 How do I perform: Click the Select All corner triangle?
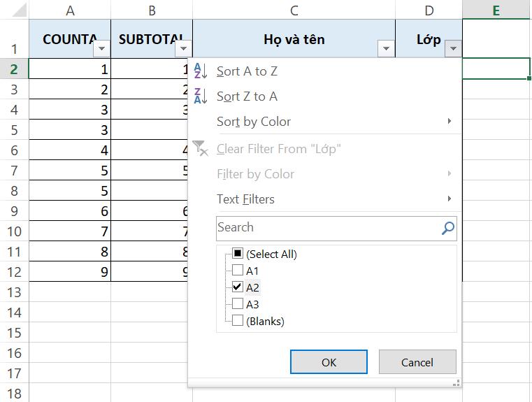tap(19, 10)
